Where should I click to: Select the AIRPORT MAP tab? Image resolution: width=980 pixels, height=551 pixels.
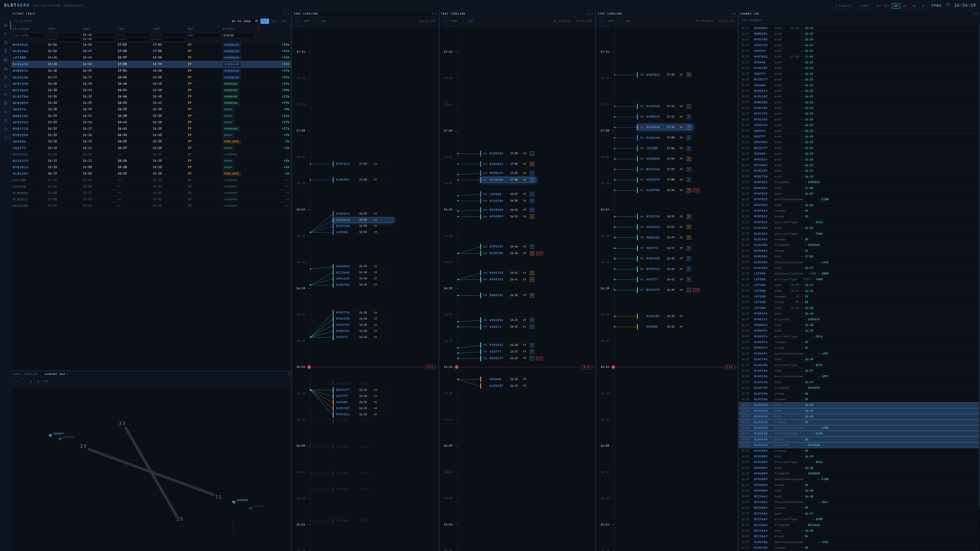(x=55, y=374)
